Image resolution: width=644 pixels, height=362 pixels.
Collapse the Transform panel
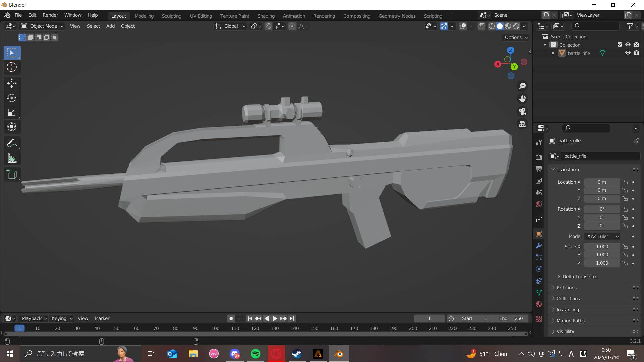568,170
